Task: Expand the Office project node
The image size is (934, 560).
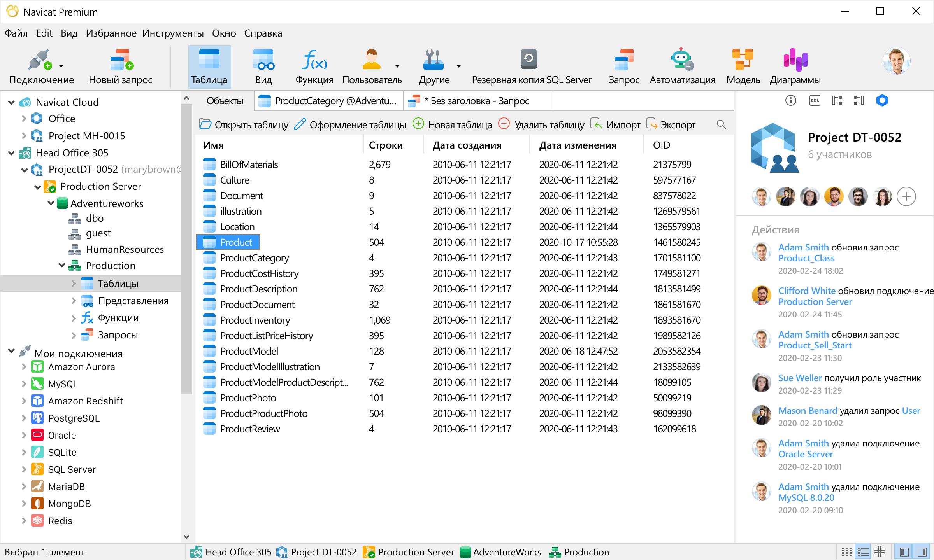Action: (24, 119)
